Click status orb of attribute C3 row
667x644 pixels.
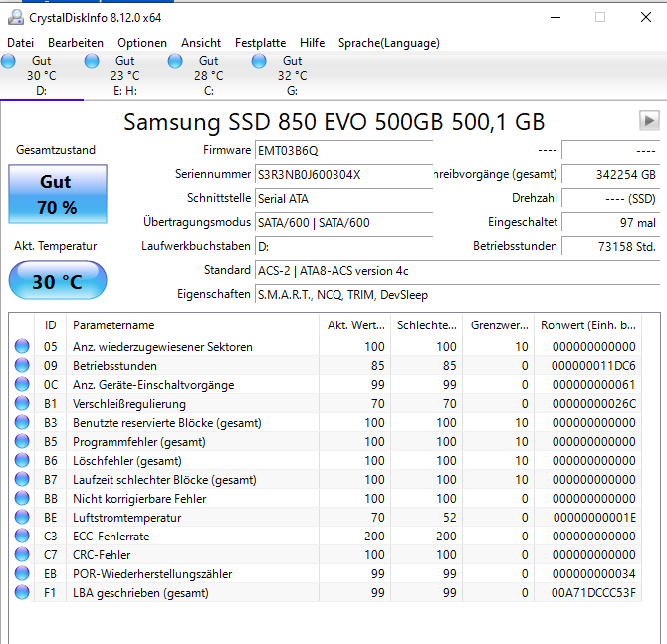coord(22,536)
